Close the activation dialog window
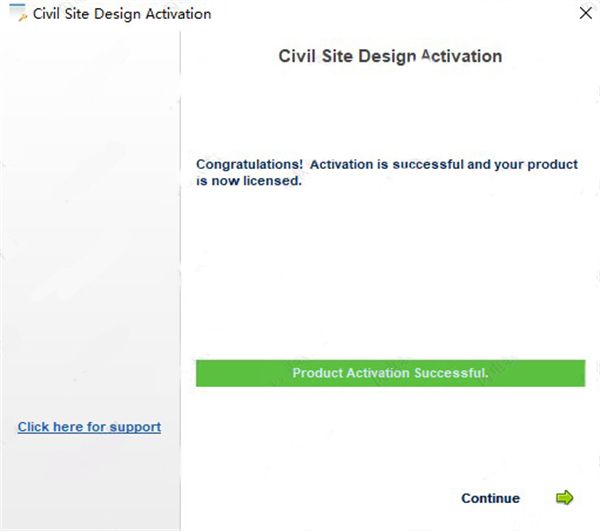 tap(584, 14)
